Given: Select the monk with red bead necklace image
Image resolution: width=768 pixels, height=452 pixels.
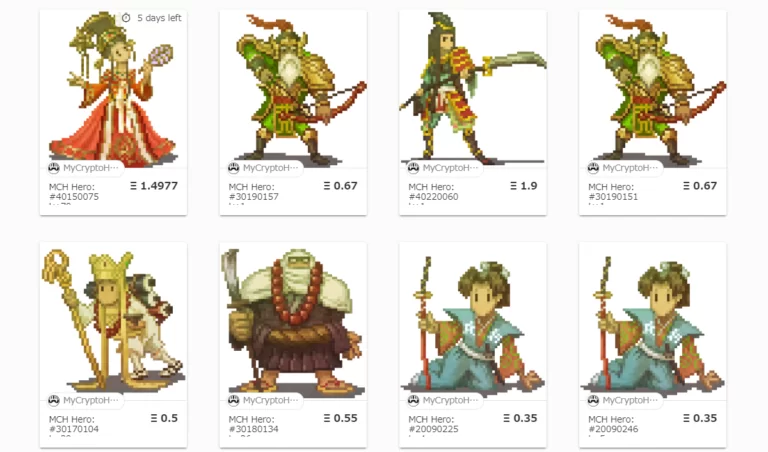Looking at the screenshot, I should point(293,321).
